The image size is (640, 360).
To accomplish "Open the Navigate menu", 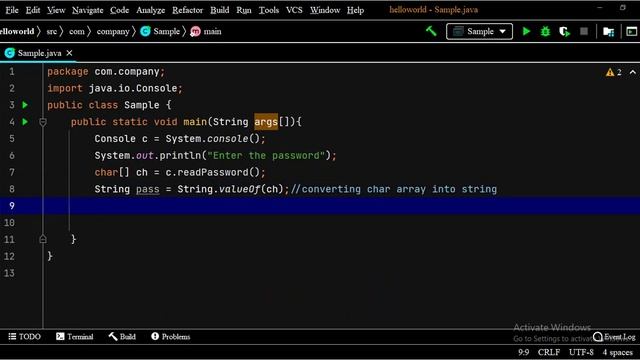I will [87, 10].
